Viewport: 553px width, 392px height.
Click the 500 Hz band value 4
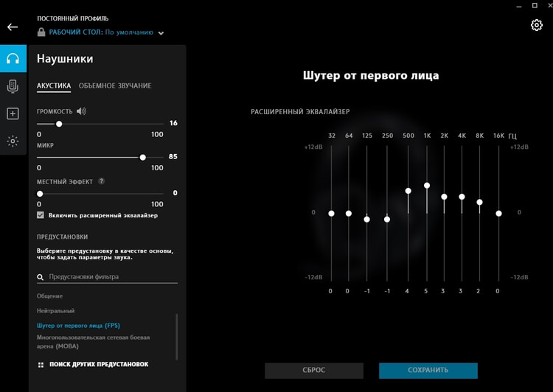[407, 291]
